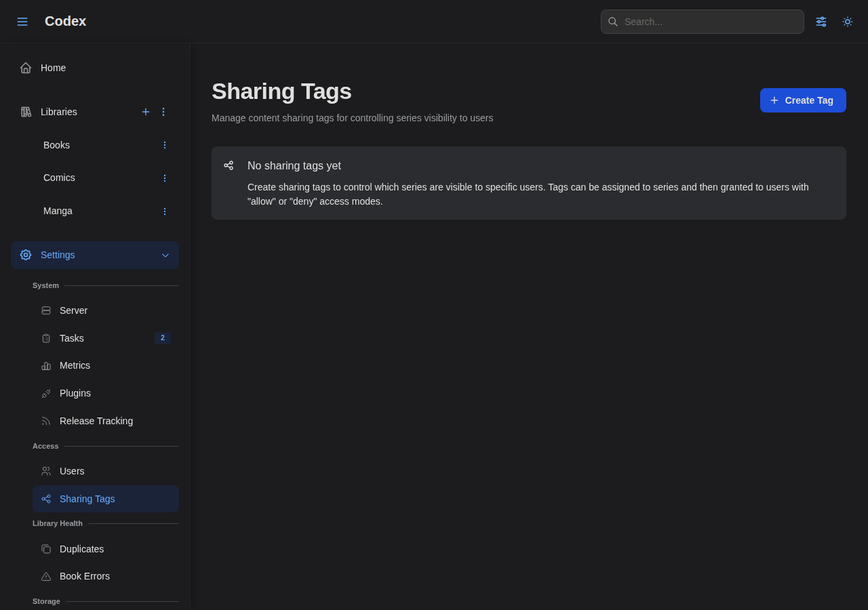
Task: Open Tasks settings page
Action: 106,338
